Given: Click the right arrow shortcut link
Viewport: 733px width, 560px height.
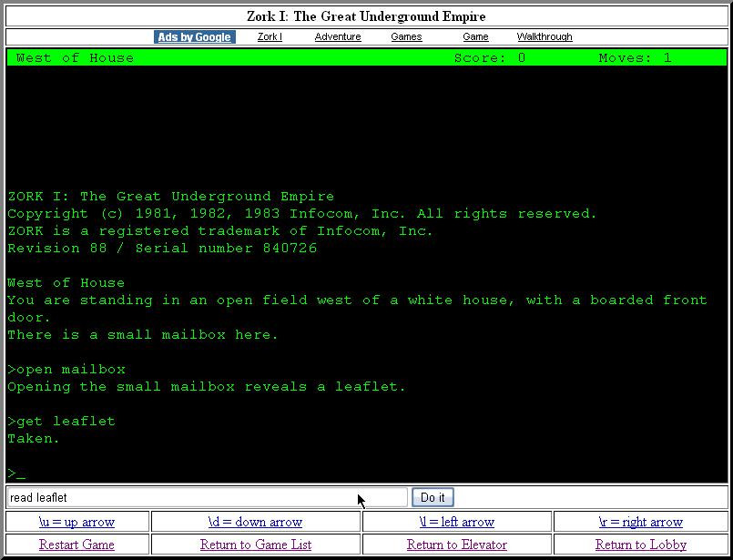Looking at the screenshot, I should coord(640,522).
